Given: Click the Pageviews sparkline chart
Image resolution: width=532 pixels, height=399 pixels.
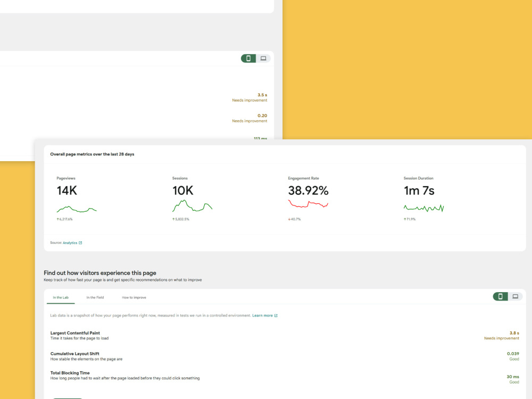Looking at the screenshot, I should (77, 209).
